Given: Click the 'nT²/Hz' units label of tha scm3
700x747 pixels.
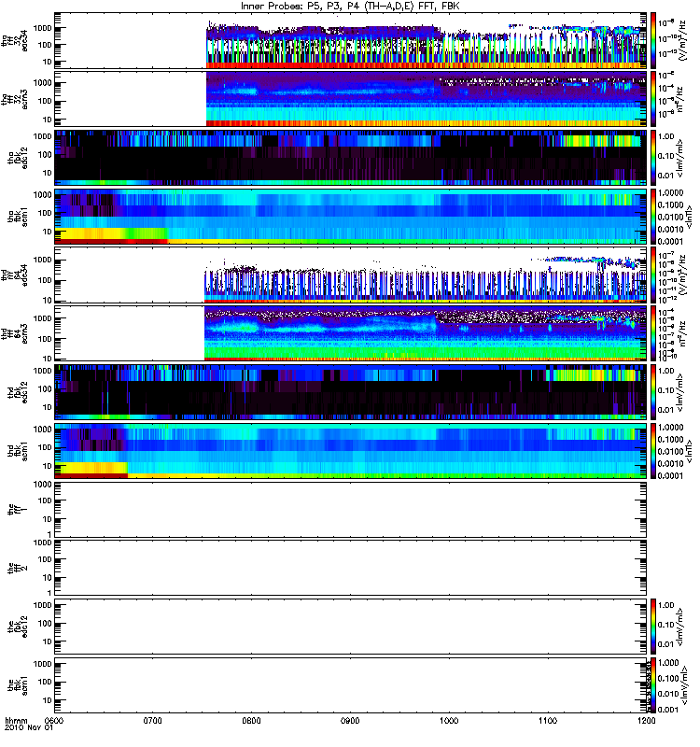Looking at the screenshot, I should click(680, 99).
